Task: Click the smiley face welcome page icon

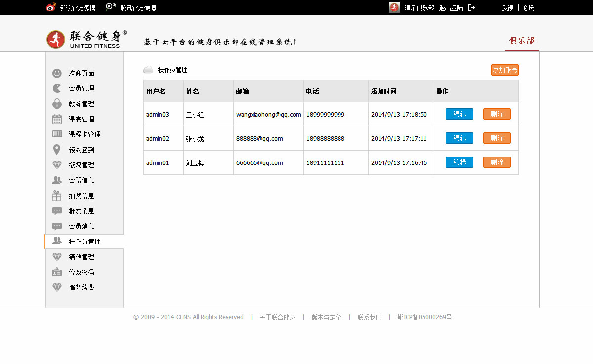Action: coord(57,73)
